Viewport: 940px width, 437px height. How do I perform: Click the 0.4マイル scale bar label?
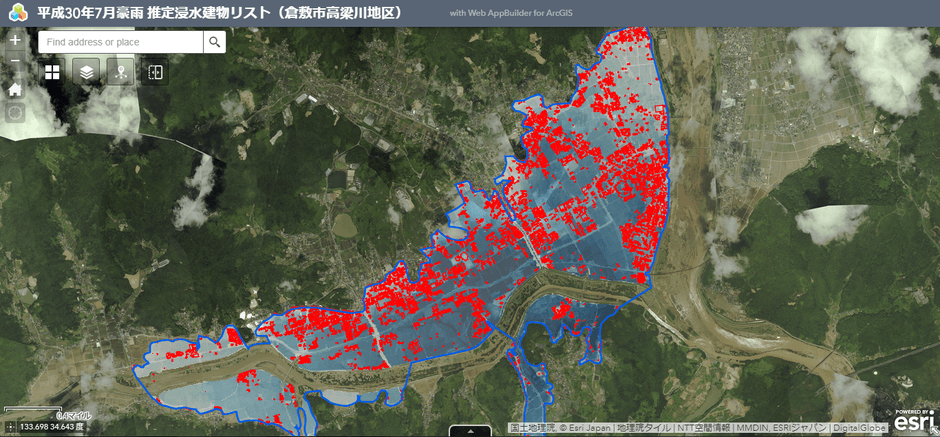74,415
